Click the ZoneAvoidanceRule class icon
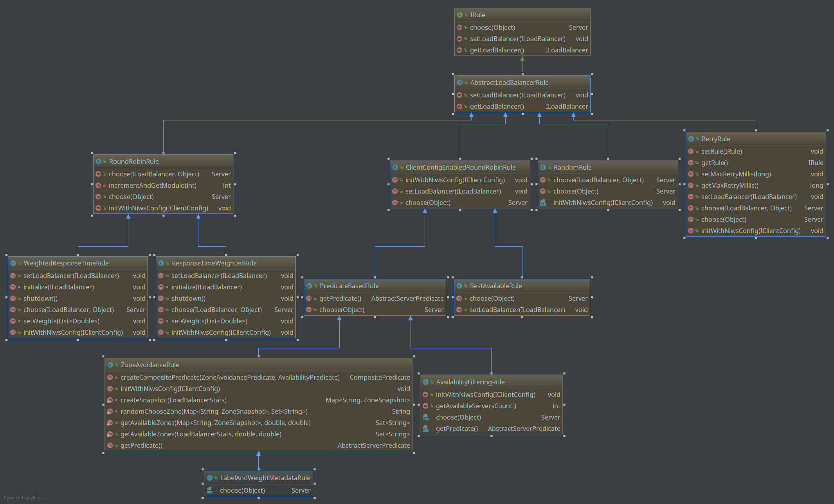834x504 pixels. (110, 365)
